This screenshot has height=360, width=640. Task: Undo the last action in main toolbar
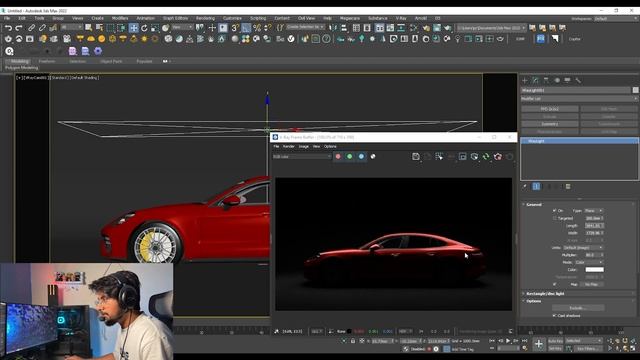pyautogui.click(x=8, y=28)
